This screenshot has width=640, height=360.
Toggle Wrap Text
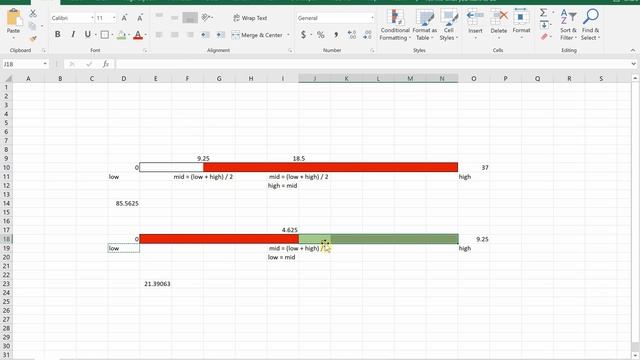(250, 18)
